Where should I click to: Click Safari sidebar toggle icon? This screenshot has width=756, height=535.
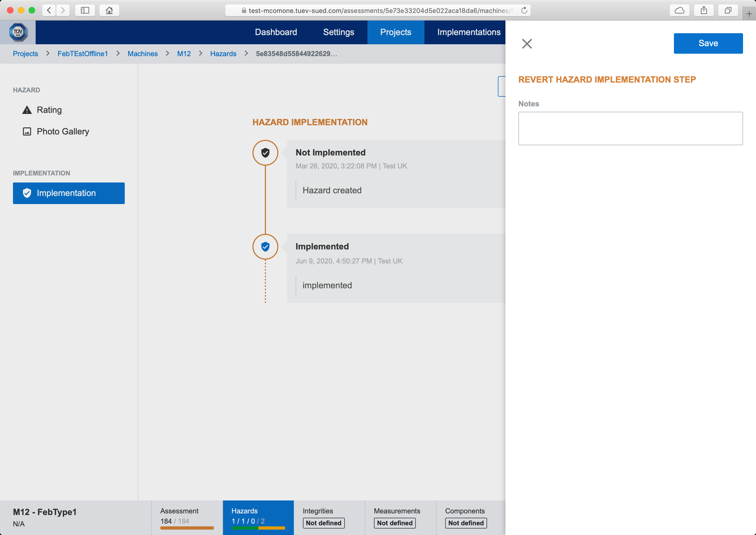(x=85, y=11)
